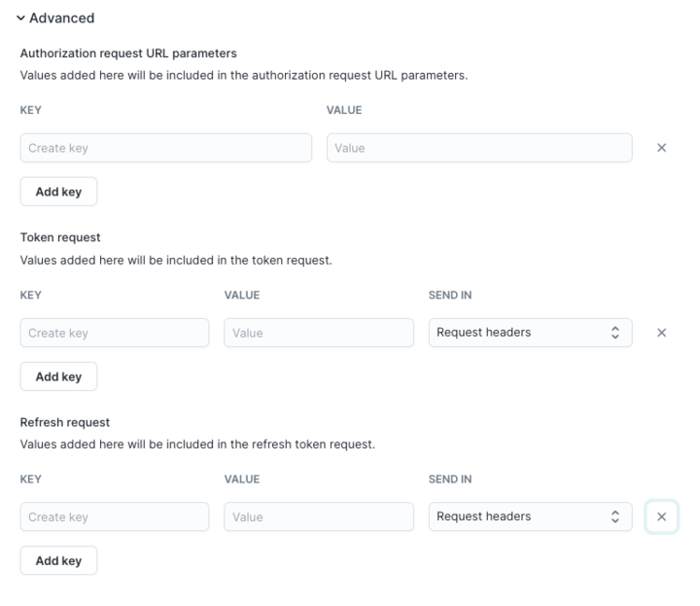Click the Token request dropdown arrows icon
Viewport: 700px width, 606px height.
(x=614, y=333)
